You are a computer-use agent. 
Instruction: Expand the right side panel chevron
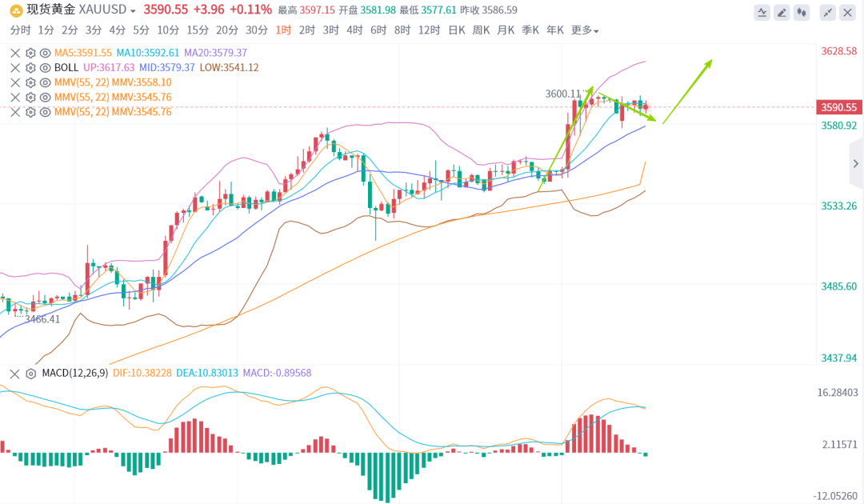coord(854,163)
